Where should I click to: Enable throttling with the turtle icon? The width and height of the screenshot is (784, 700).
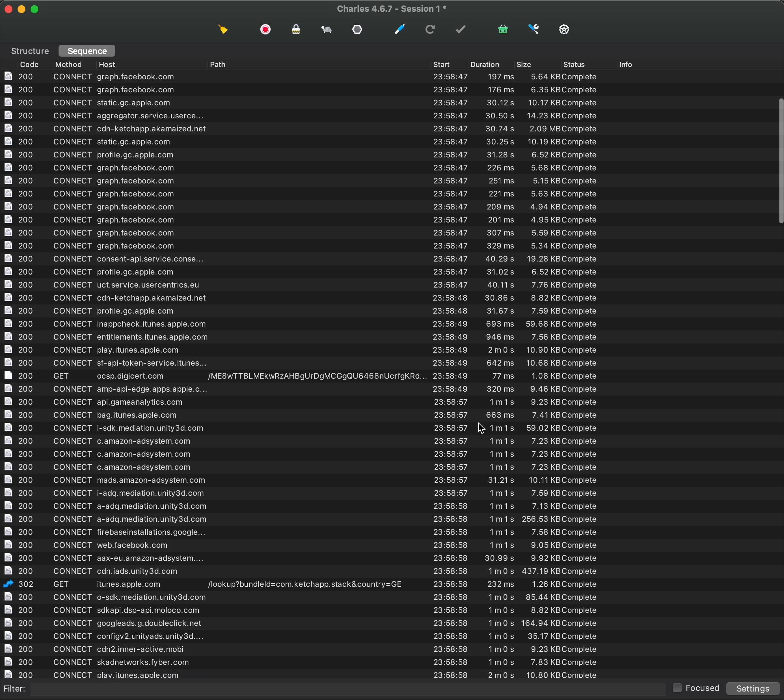pos(327,30)
